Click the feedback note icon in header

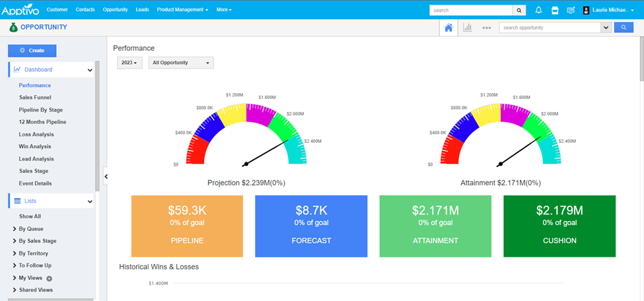click(571, 10)
